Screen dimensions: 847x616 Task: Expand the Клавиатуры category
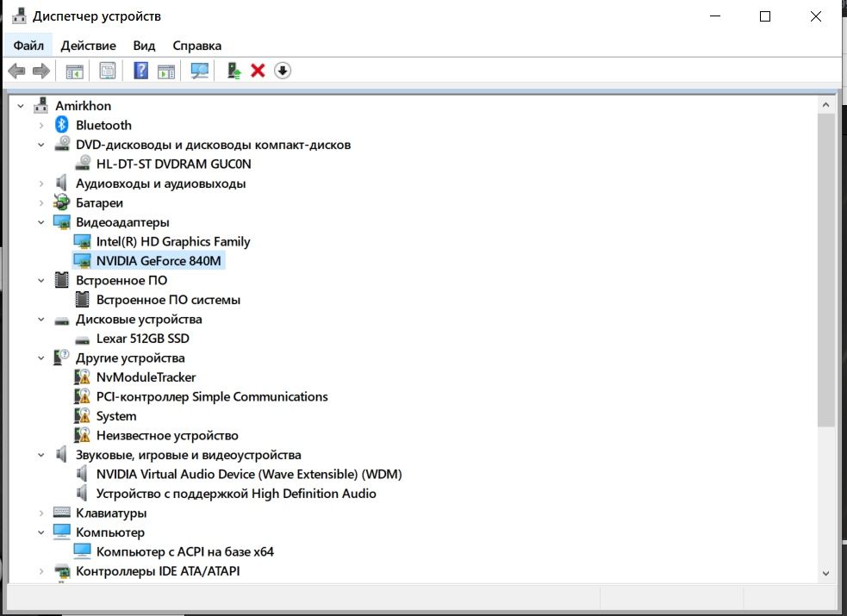click(x=41, y=513)
